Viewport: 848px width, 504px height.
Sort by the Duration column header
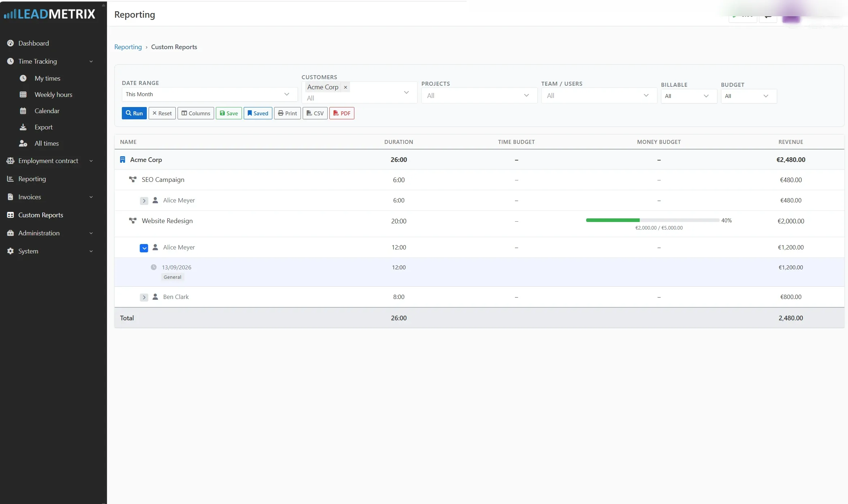[x=399, y=142]
